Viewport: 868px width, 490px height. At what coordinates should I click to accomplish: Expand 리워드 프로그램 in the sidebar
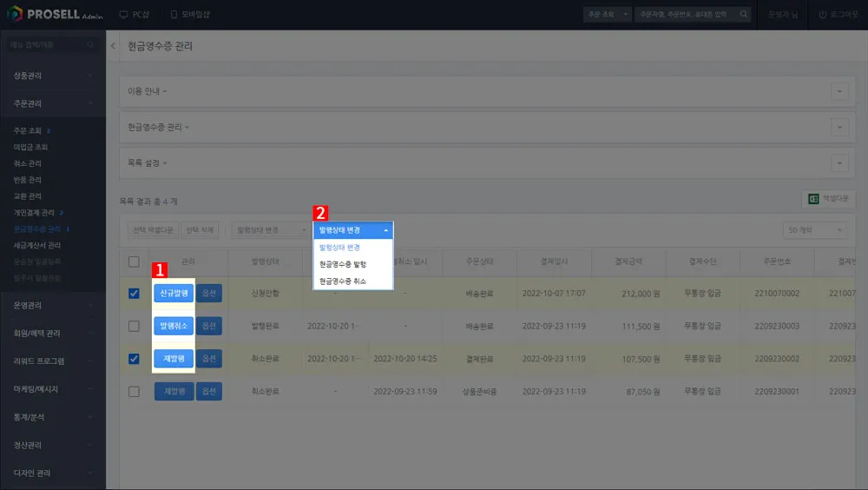pos(53,361)
